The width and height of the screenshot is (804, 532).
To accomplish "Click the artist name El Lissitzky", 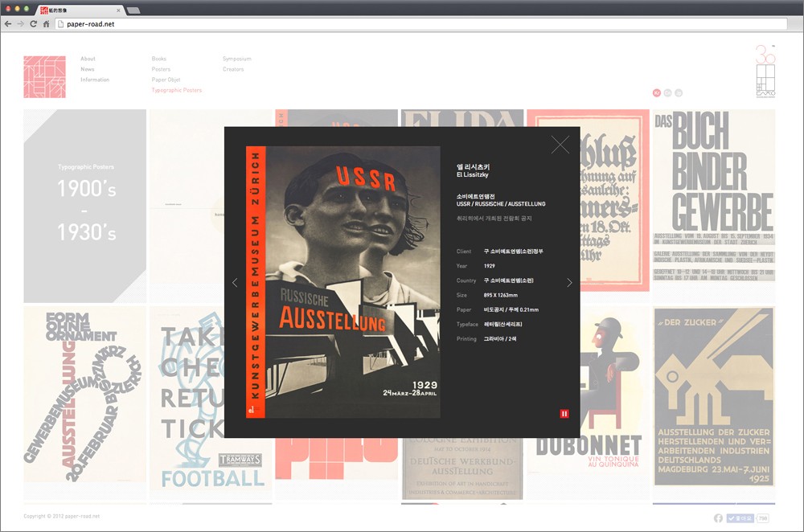I will point(473,174).
